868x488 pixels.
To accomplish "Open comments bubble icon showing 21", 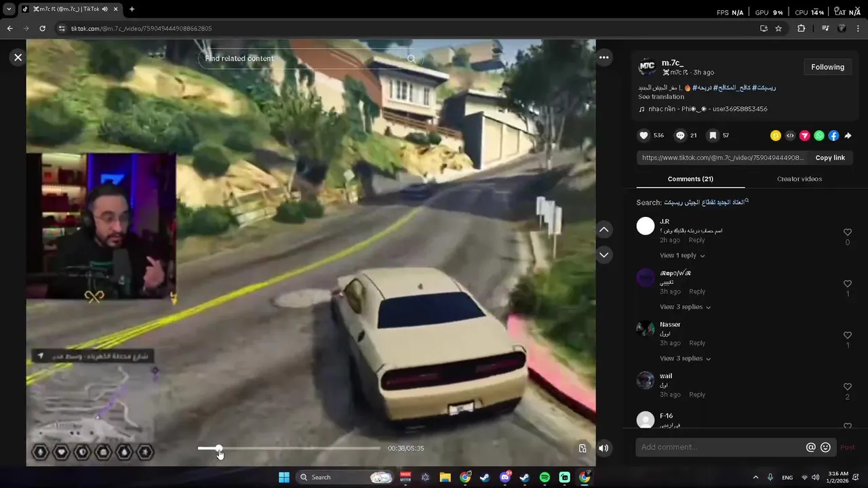I will tap(680, 136).
